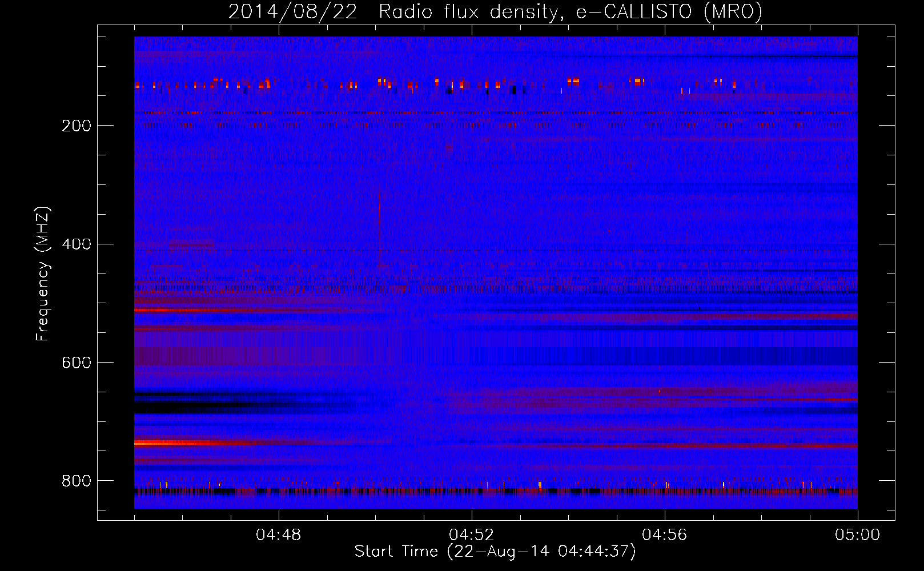Image resolution: width=924 pixels, height=571 pixels.
Task: Click the 04:56 time tick label
Action: [665, 535]
